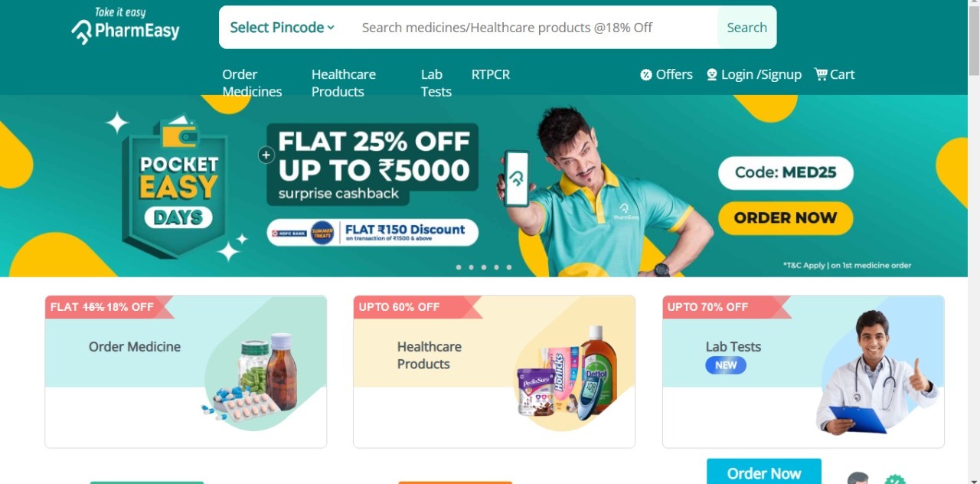Image resolution: width=980 pixels, height=484 pixels.
Task: Select the last banner carousel dot
Action: pos(509,267)
